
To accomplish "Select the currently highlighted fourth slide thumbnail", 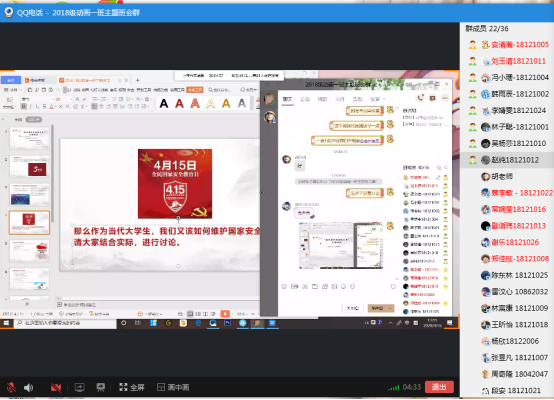I will click(x=29, y=223).
